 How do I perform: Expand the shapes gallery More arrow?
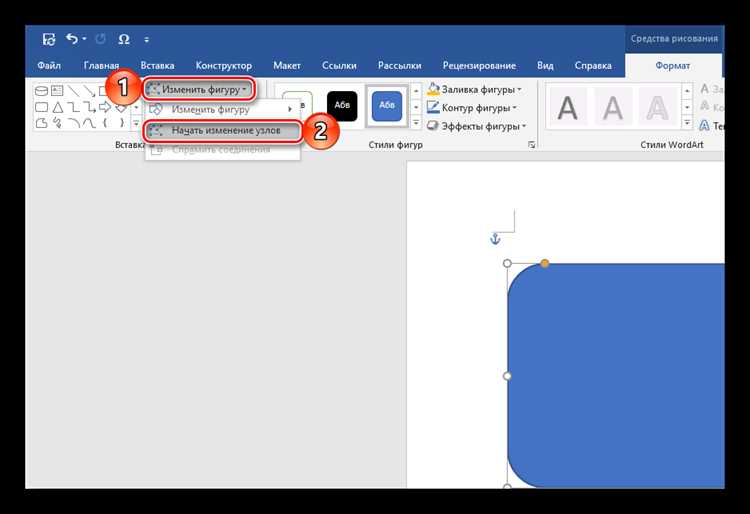pyautogui.click(x=136, y=123)
